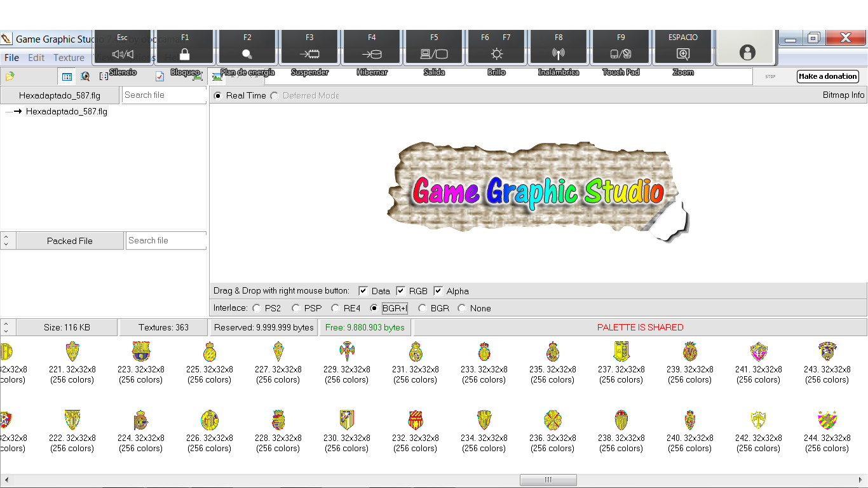Choose PS2 interlace option
Viewport: 868px width, 488px height.
(x=257, y=308)
